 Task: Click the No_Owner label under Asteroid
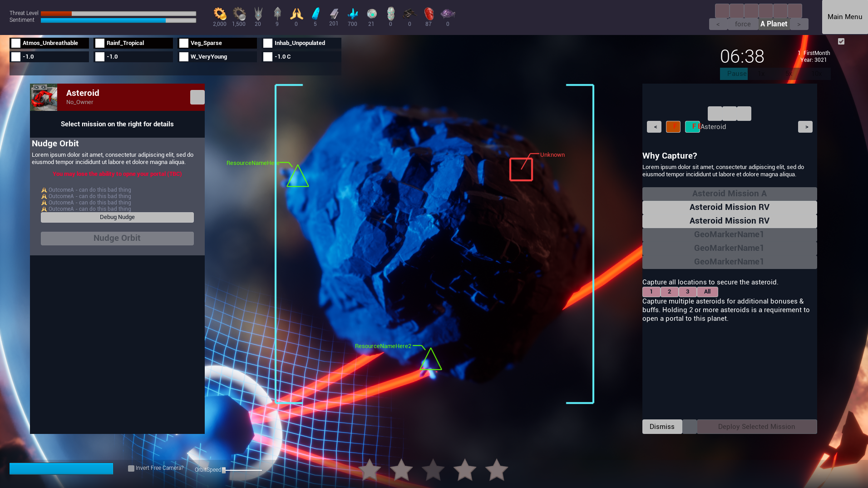click(x=79, y=102)
